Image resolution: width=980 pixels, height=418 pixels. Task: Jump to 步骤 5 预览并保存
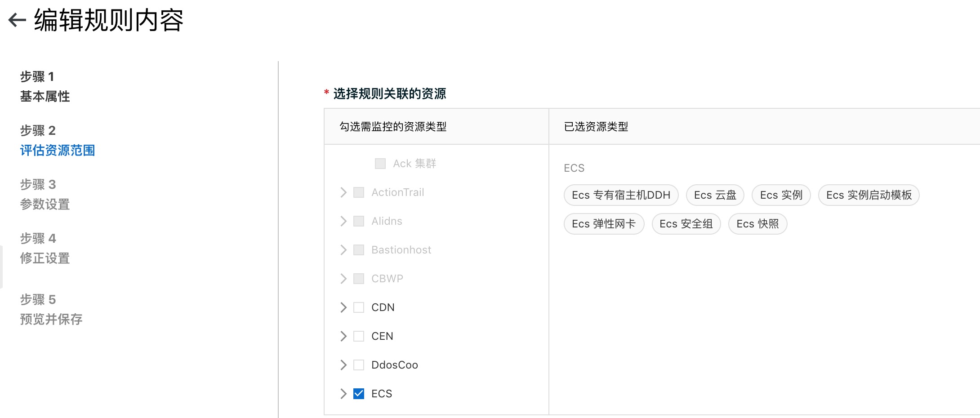[51, 309]
